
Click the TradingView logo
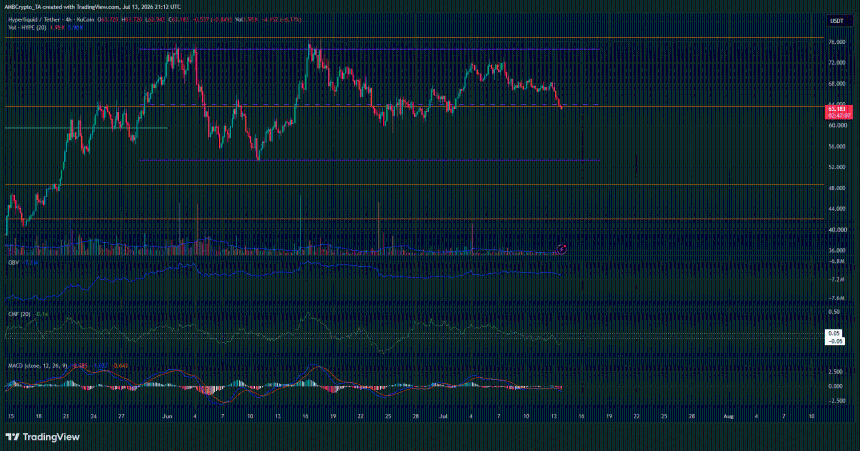42,437
